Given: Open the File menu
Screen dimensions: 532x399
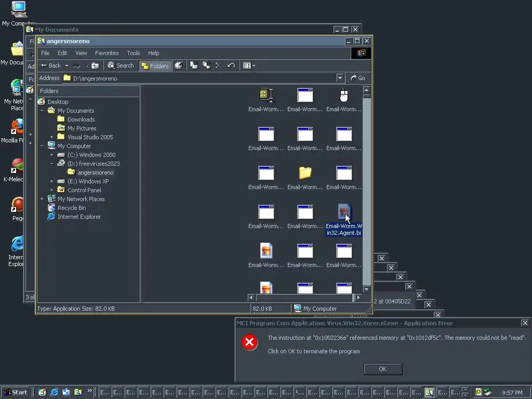Looking at the screenshot, I should pos(45,53).
